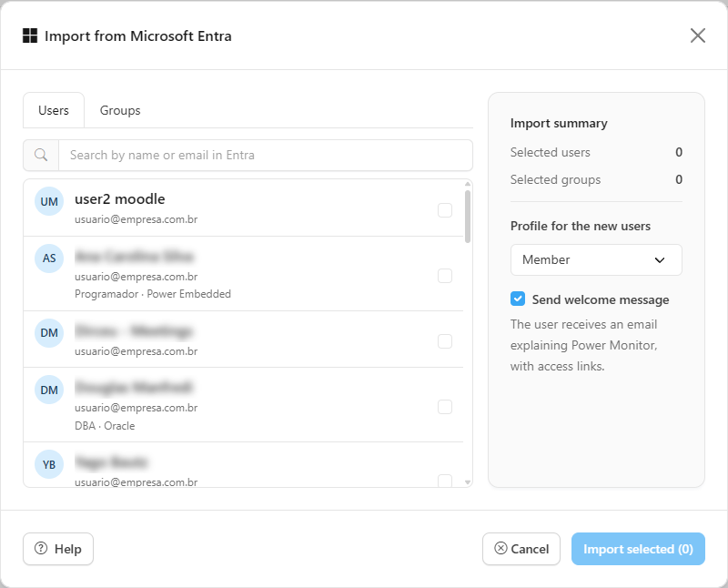Click the Profile for the new users label
The width and height of the screenshot is (728, 588).
[581, 227]
